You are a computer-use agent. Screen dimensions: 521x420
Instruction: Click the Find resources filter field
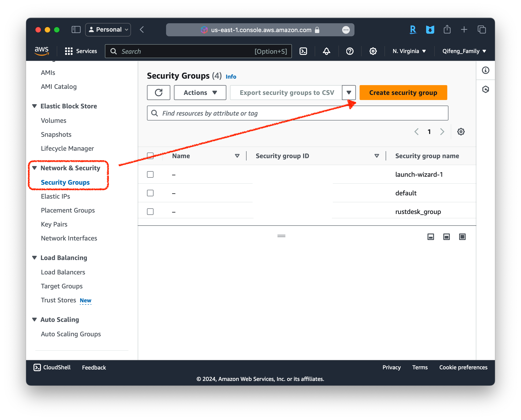(x=297, y=113)
